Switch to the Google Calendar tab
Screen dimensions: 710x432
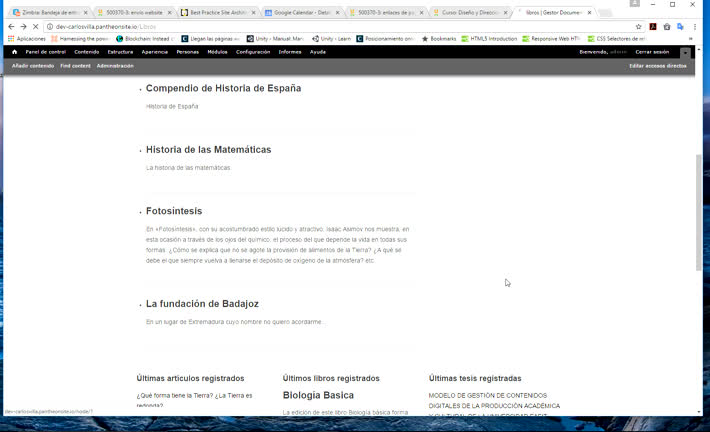302,13
